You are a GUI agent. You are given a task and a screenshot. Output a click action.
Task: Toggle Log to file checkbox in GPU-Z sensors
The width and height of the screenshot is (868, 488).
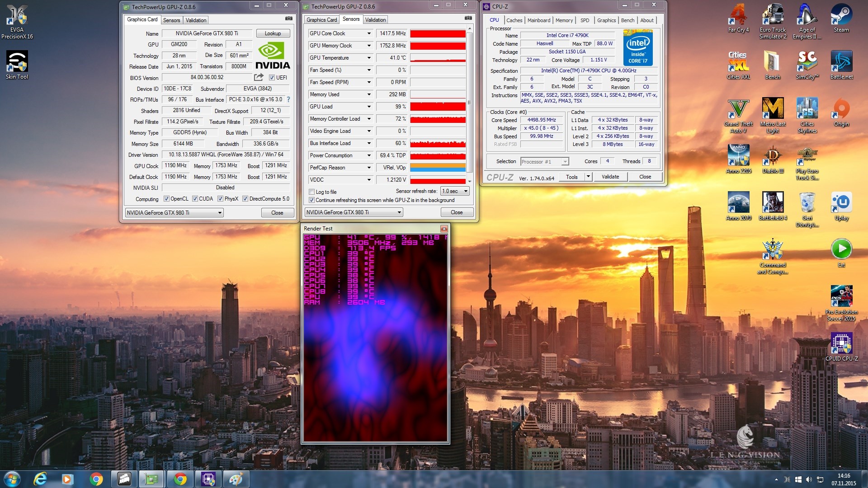311,191
